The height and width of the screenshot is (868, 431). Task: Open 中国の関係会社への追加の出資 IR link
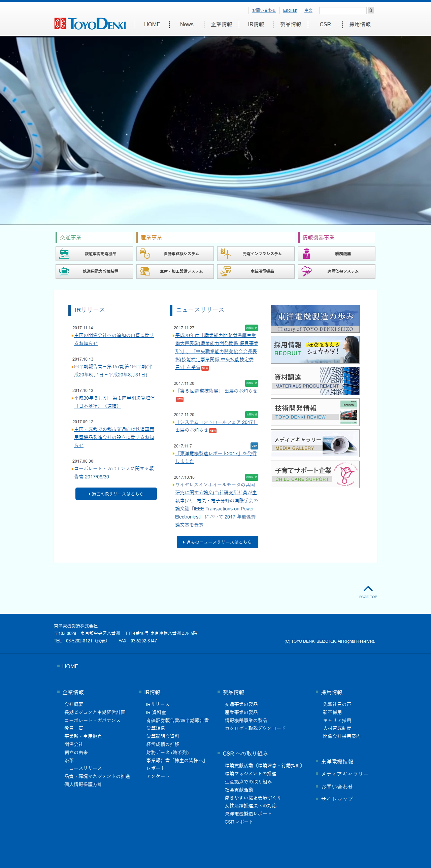(114, 339)
